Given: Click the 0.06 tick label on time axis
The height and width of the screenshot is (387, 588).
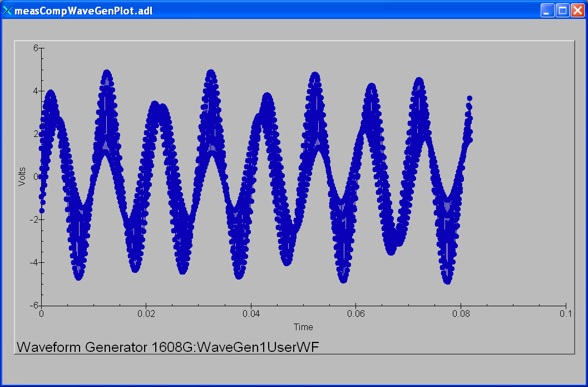Looking at the screenshot, I should click(x=356, y=314).
